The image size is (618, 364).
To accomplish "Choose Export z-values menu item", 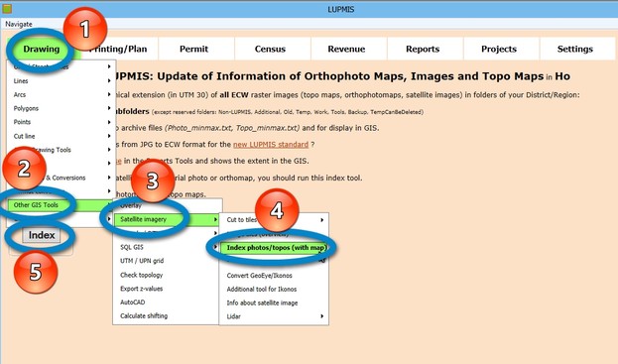I will pos(142,289).
